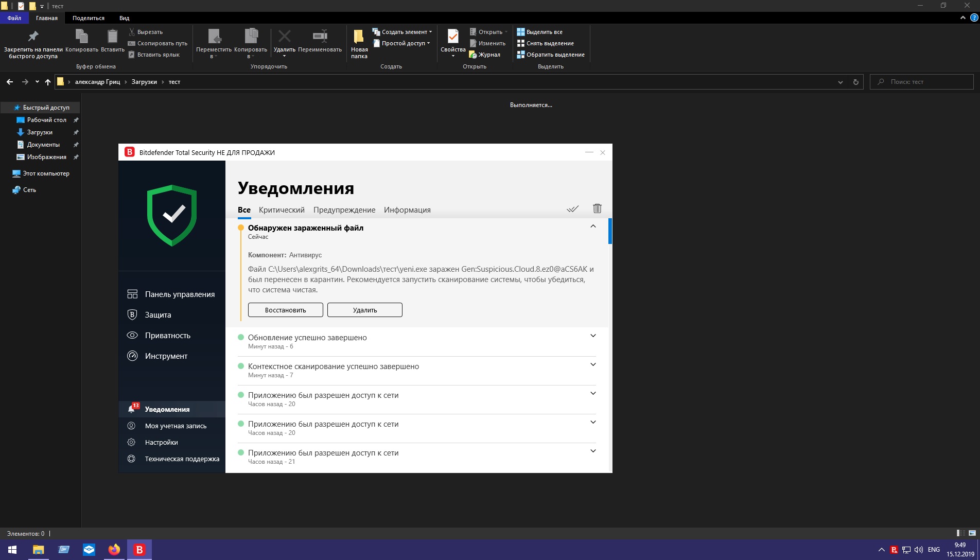The image size is (980, 560).
Task: Open the Создать элемент dropdown
Action: point(403,32)
